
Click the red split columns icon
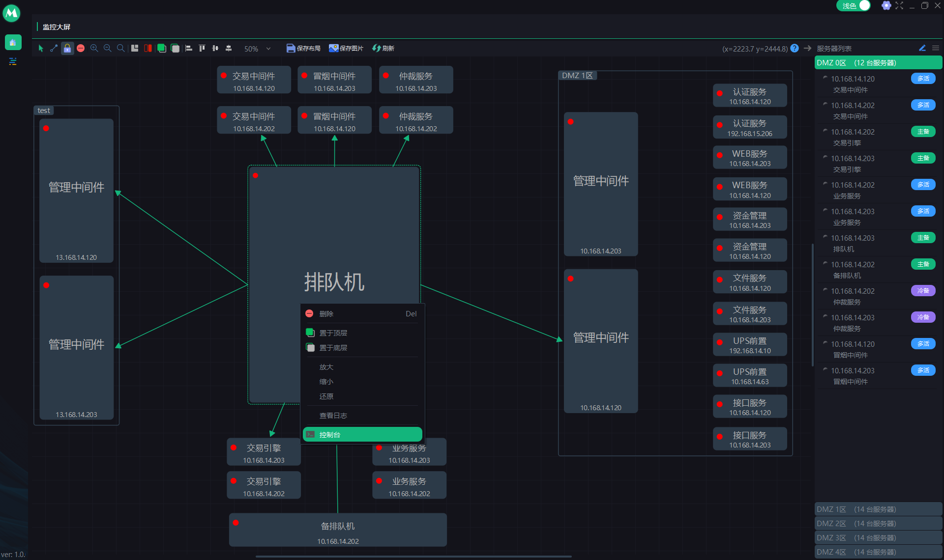coord(148,48)
